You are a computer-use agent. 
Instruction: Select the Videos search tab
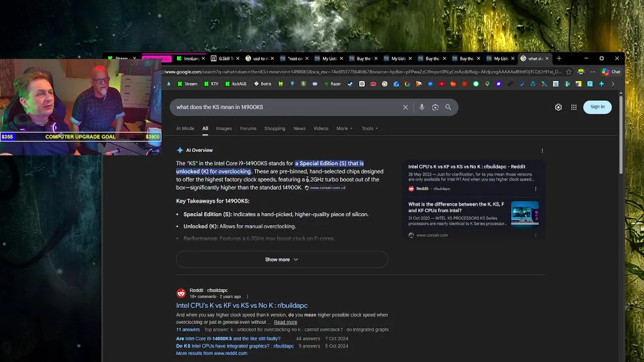tap(321, 129)
